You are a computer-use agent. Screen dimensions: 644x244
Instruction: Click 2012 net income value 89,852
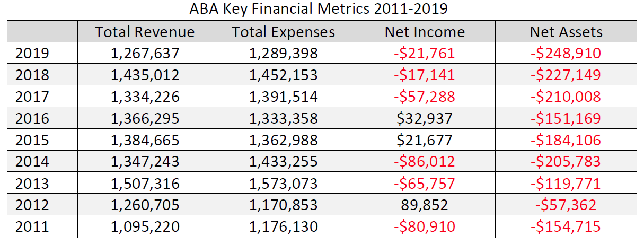click(424, 205)
